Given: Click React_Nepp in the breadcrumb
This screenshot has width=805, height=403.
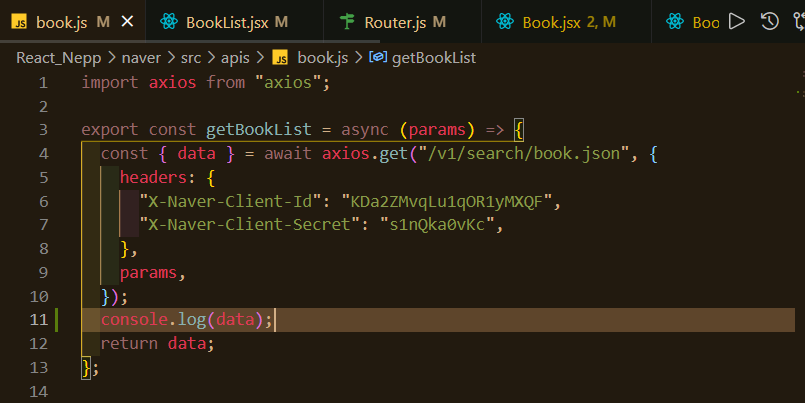Looking at the screenshot, I should tap(59, 58).
